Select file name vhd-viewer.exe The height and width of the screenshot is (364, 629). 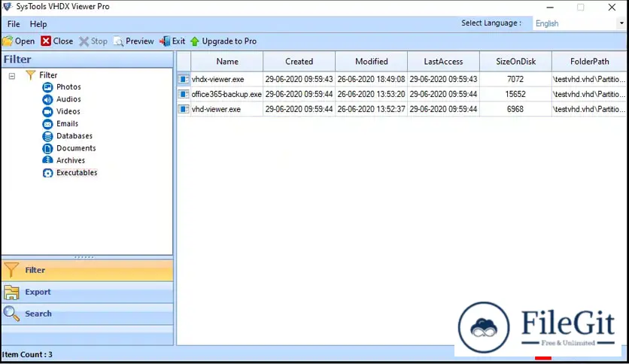click(216, 109)
